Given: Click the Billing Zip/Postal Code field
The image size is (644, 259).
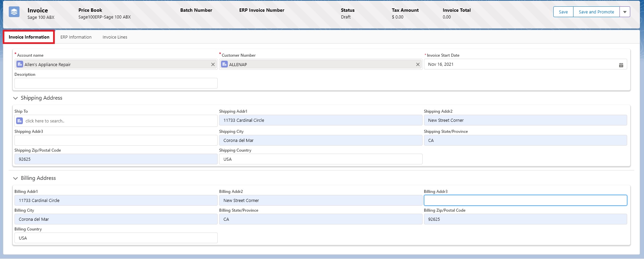Looking at the screenshot, I should [525, 219].
